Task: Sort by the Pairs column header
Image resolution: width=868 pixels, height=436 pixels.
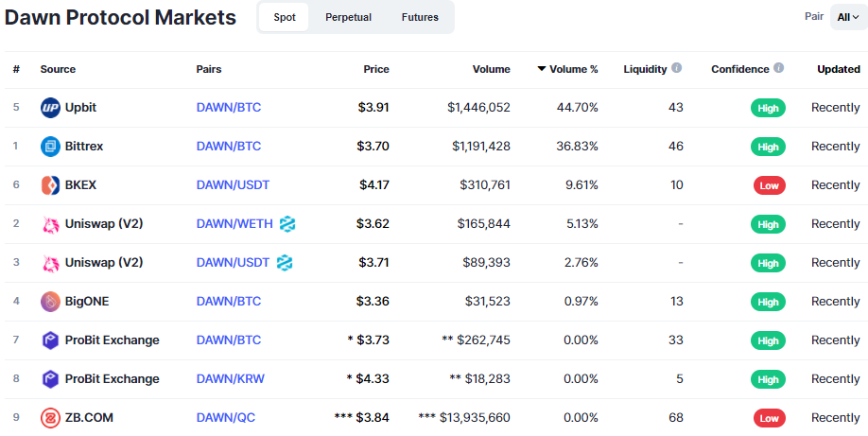Action: [209, 69]
